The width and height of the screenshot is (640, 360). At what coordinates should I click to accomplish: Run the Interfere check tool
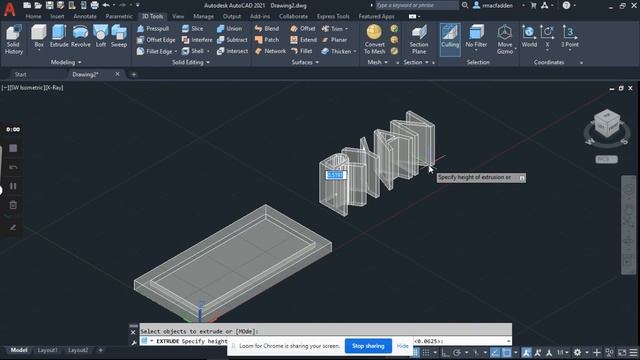(197, 40)
